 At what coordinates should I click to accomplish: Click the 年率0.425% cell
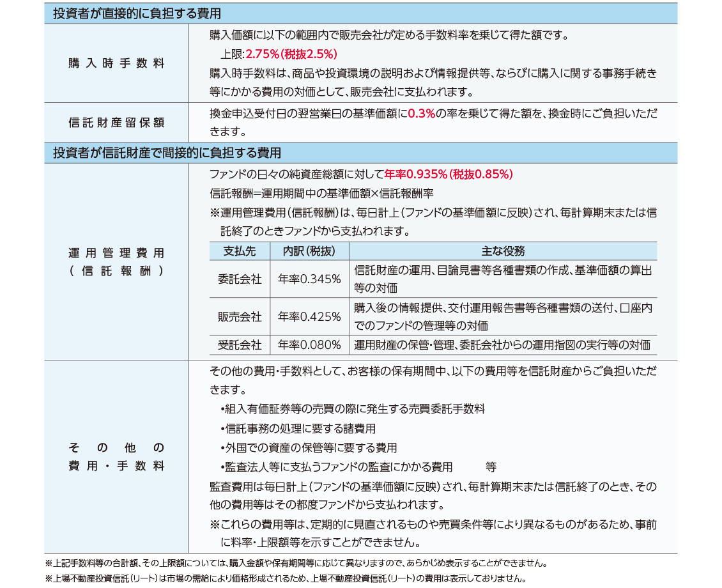tap(309, 316)
